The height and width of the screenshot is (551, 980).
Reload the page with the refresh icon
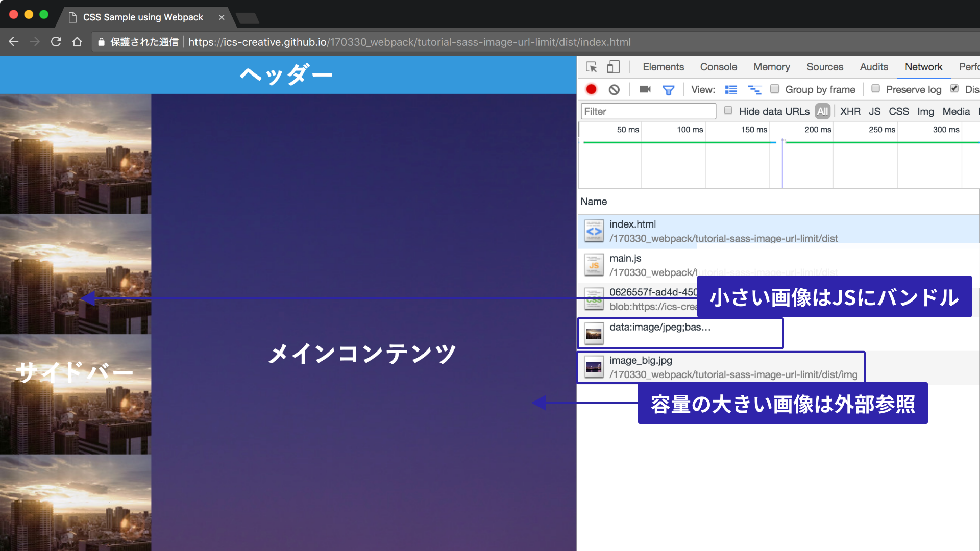56,42
